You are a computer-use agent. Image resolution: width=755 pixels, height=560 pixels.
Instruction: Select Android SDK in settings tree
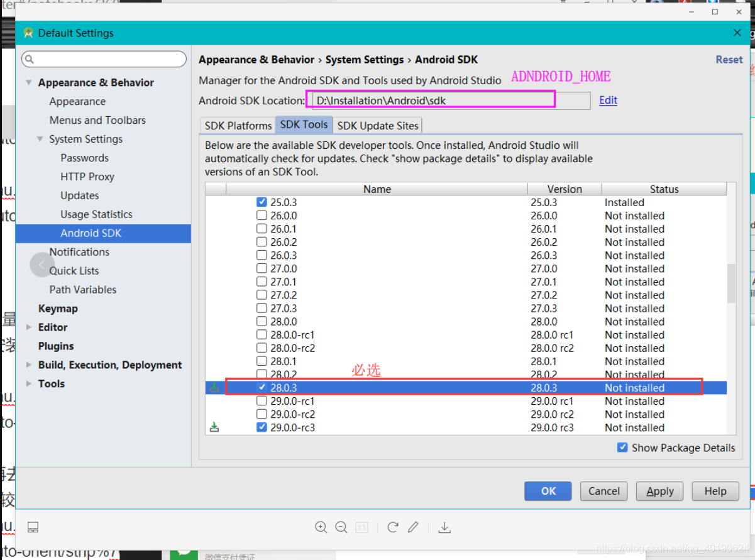[x=103, y=233]
